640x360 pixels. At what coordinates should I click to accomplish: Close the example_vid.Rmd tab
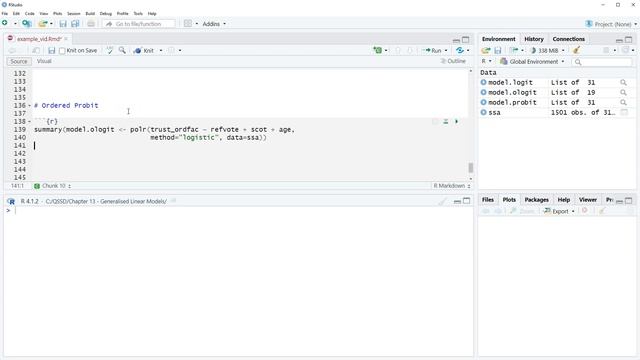tap(66, 39)
